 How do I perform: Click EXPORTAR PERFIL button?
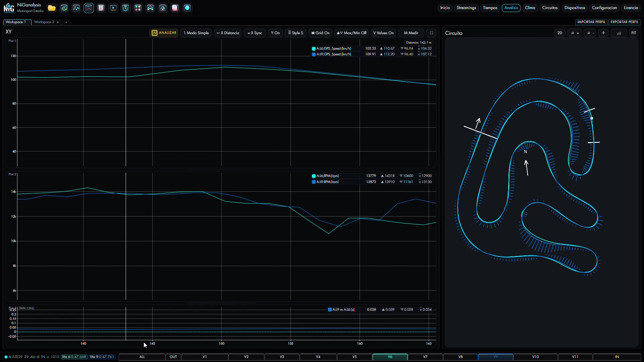pos(624,22)
